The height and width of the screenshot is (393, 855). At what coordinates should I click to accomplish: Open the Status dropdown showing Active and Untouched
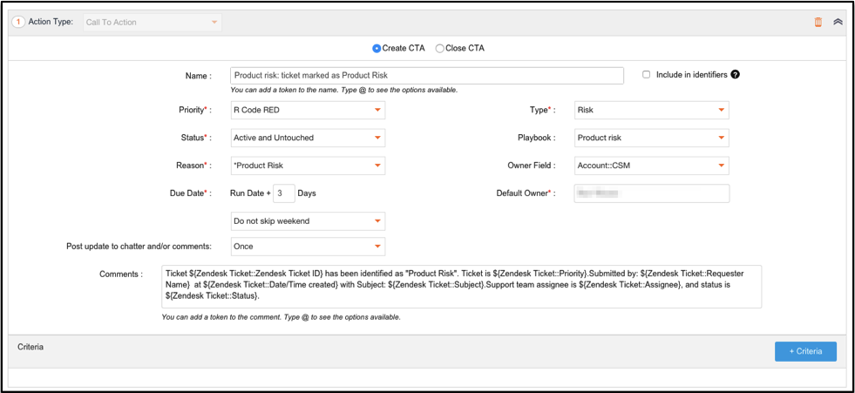click(308, 138)
